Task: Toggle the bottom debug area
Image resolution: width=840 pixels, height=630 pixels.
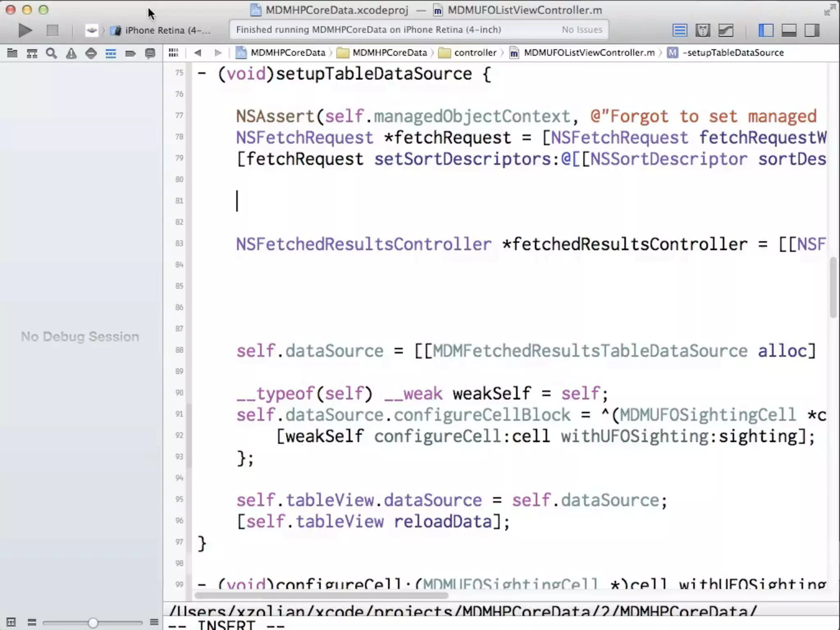Action: (789, 30)
